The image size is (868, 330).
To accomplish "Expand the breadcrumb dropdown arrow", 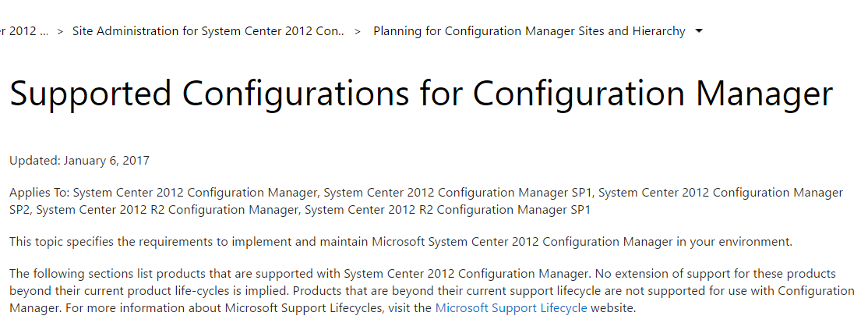I will point(699,31).
